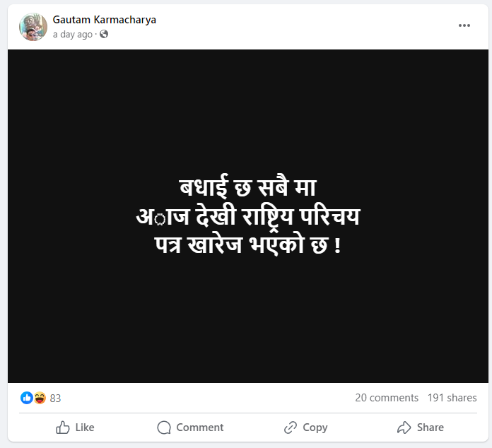The height and width of the screenshot is (448, 492).
Task: Expand the 20 comments section
Action: coord(387,398)
